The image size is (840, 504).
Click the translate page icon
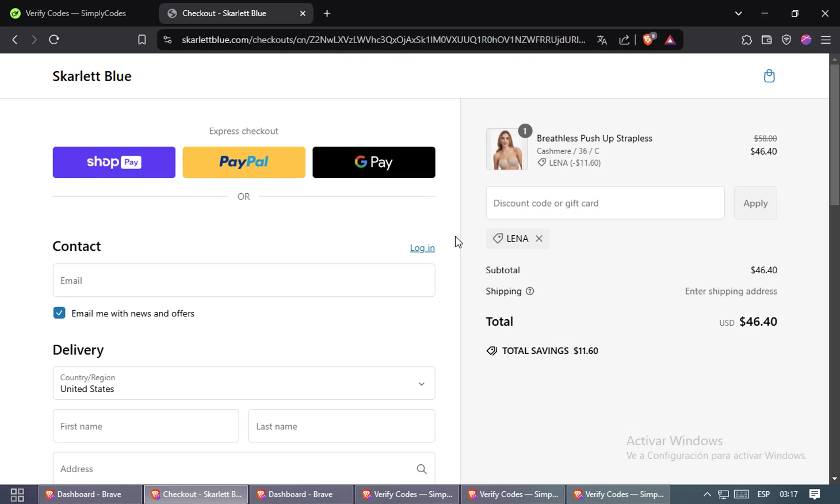(602, 40)
